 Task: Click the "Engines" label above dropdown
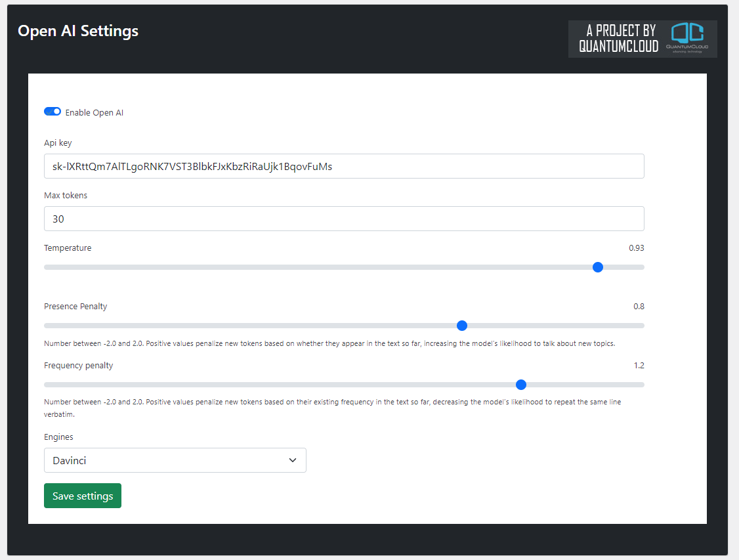pyautogui.click(x=58, y=437)
